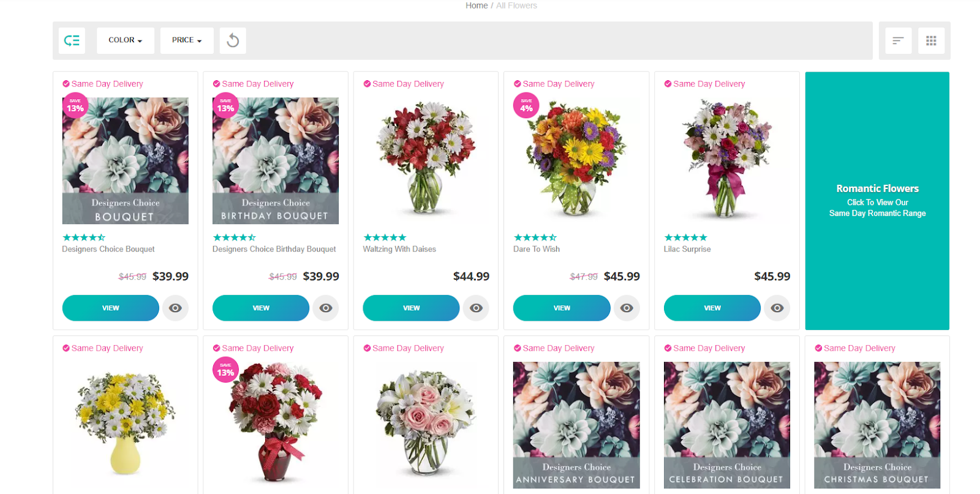Click VIEW for Lilac Surprise

(712, 308)
